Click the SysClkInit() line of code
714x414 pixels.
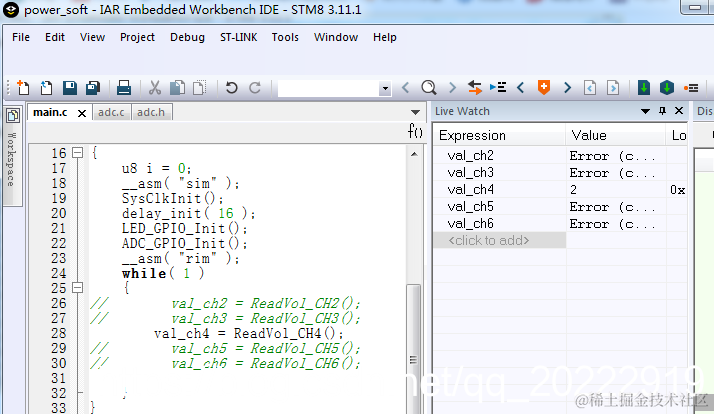173,199
